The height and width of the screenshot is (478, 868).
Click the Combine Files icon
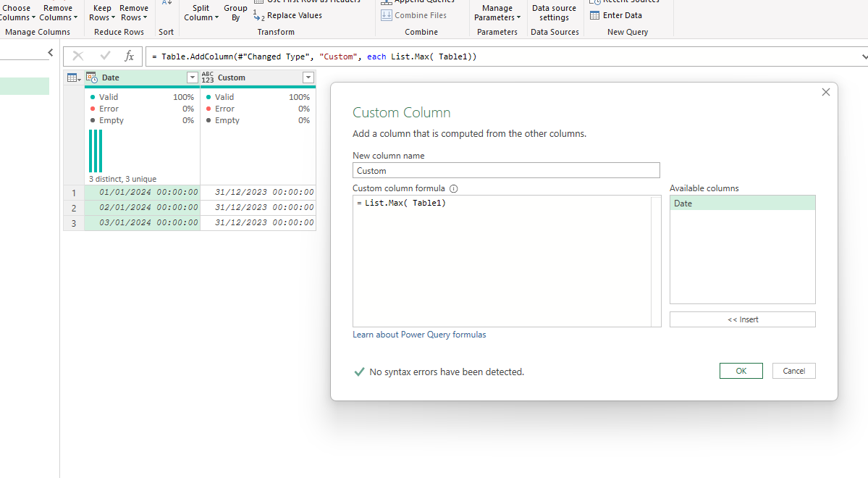387,15
